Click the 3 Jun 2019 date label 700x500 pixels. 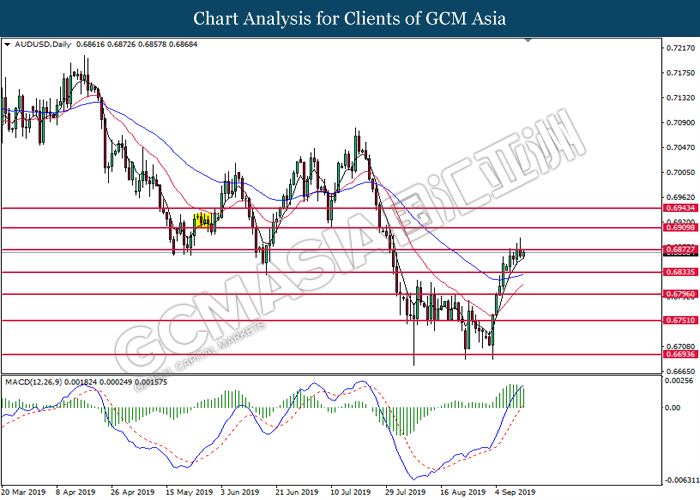click(x=240, y=492)
